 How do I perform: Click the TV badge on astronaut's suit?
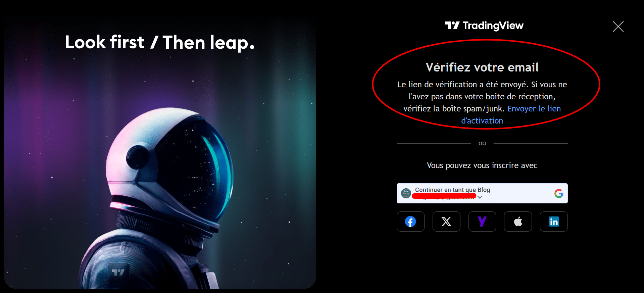click(118, 272)
